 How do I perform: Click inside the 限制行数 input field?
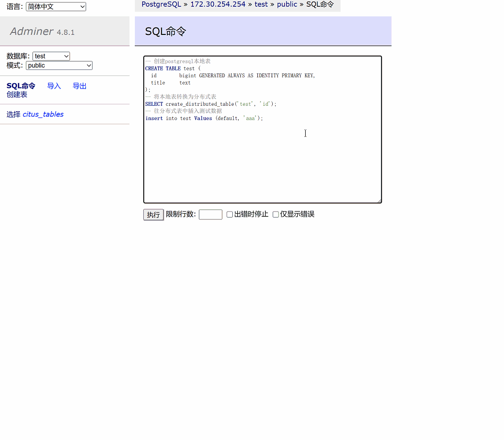pyautogui.click(x=210, y=214)
